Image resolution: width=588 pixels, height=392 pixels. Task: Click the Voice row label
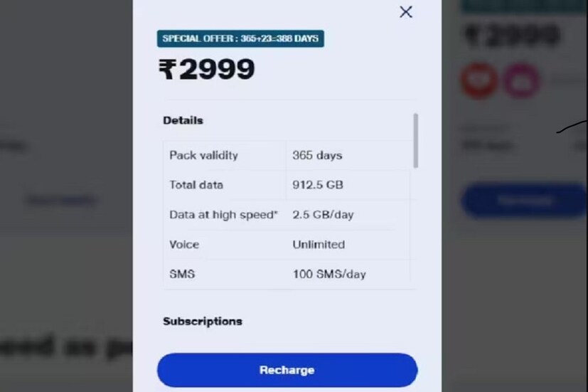pyautogui.click(x=184, y=245)
